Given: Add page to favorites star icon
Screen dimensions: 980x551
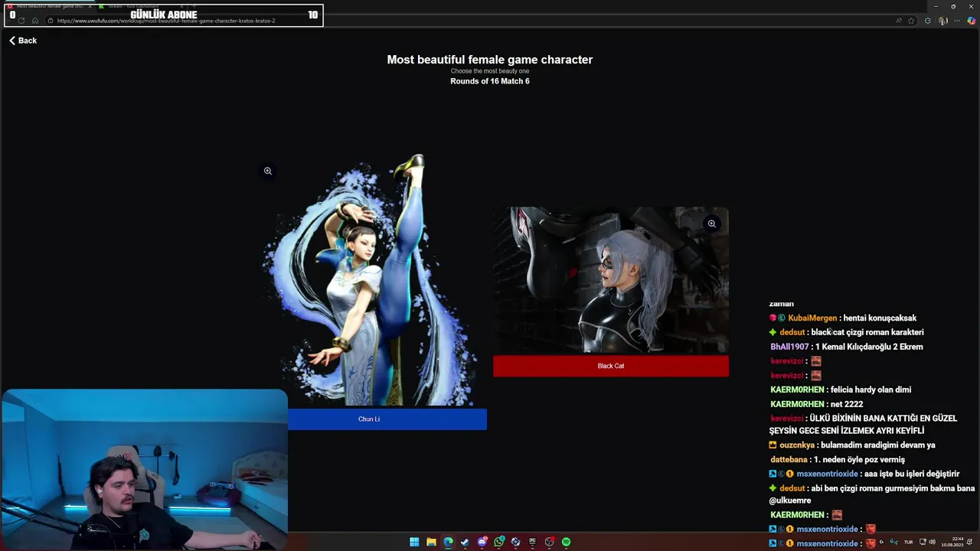Looking at the screenshot, I should click(x=911, y=21).
